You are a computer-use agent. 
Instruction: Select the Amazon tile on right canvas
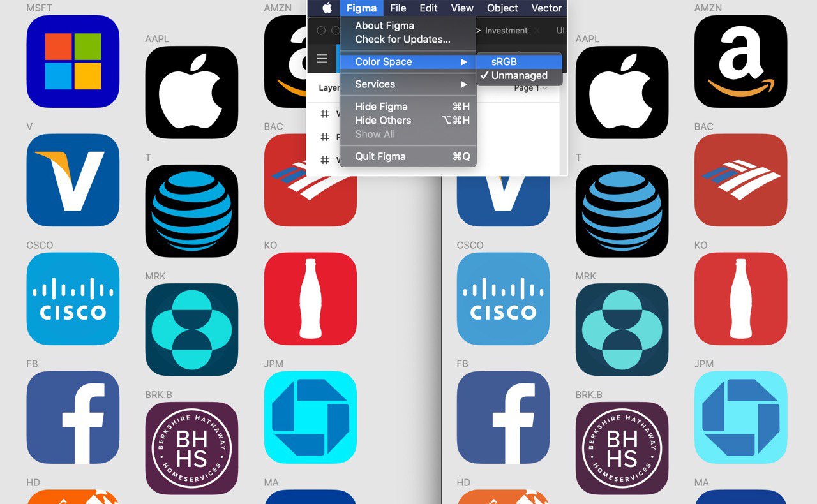click(x=740, y=61)
